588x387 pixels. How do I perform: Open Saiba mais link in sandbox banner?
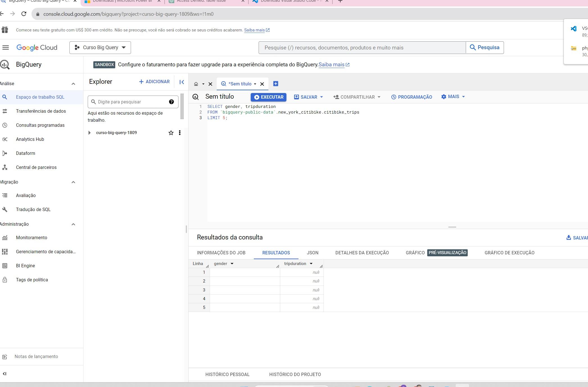(x=334, y=65)
